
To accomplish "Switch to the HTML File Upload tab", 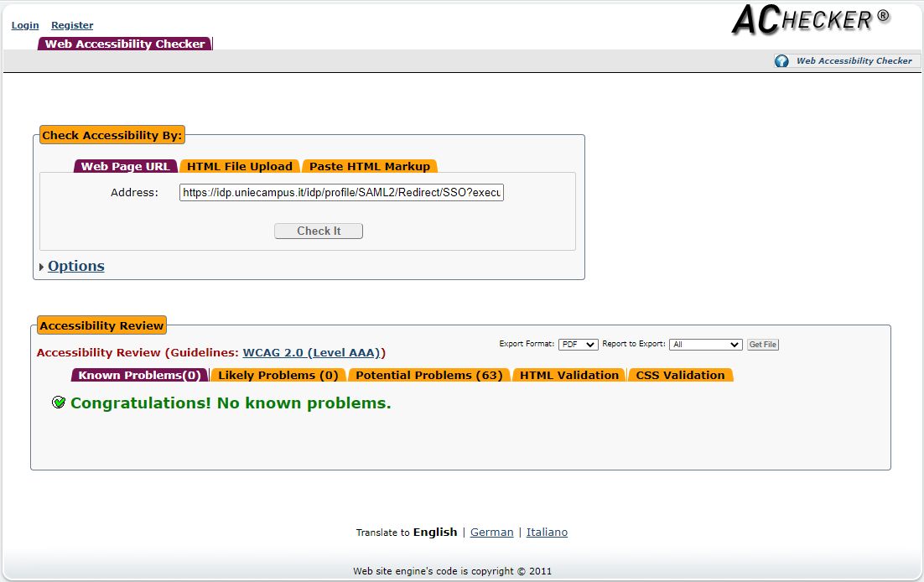I will [240, 166].
